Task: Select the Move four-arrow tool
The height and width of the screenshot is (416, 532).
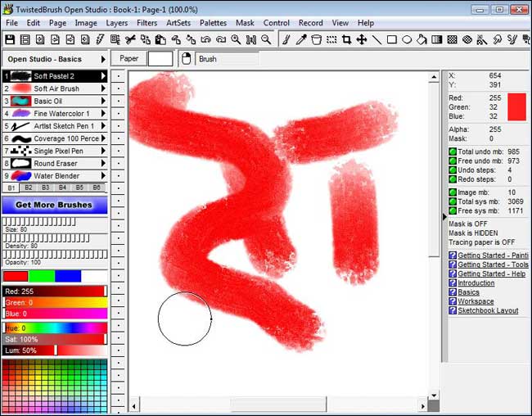Action: [362, 40]
